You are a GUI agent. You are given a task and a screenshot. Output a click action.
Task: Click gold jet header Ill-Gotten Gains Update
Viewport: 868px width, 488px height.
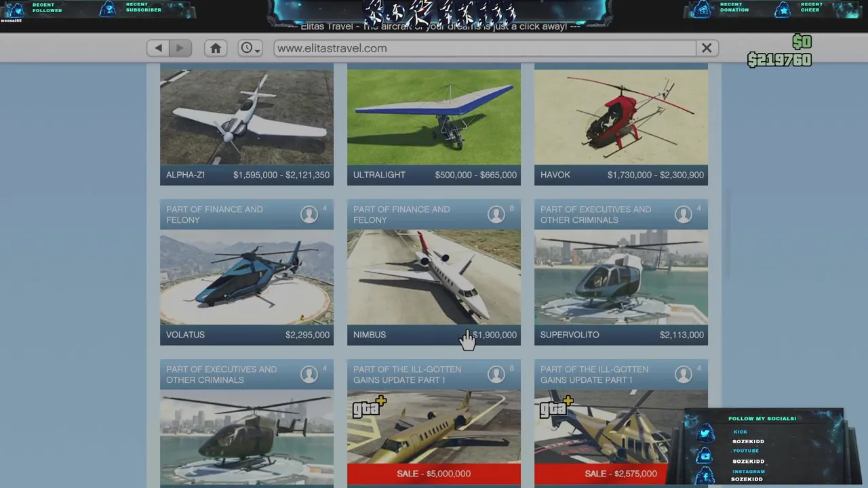point(407,374)
